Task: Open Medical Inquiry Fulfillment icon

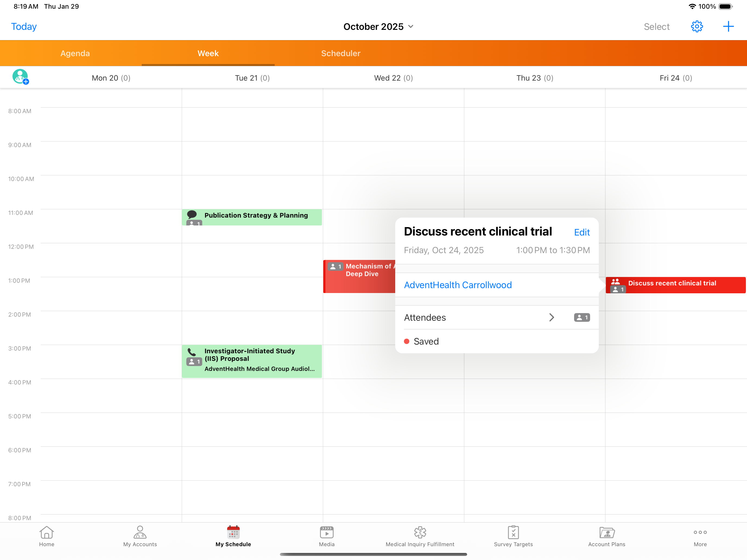Action: tap(420, 532)
